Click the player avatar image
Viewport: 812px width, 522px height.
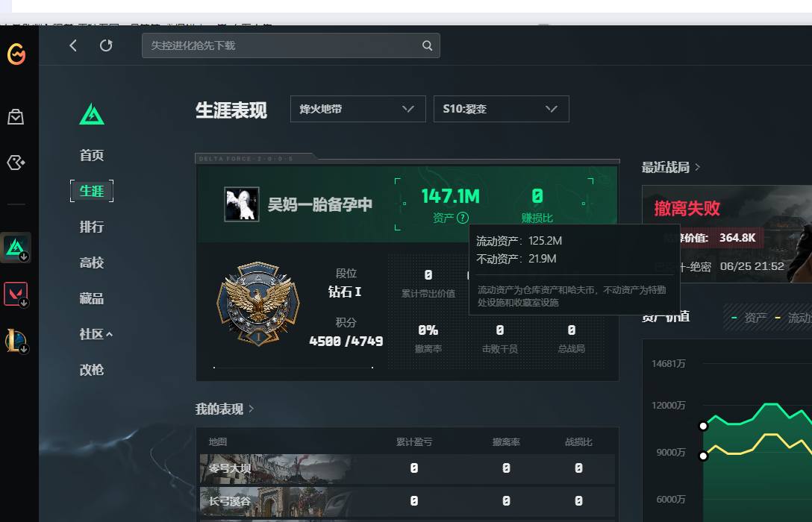click(241, 204)
